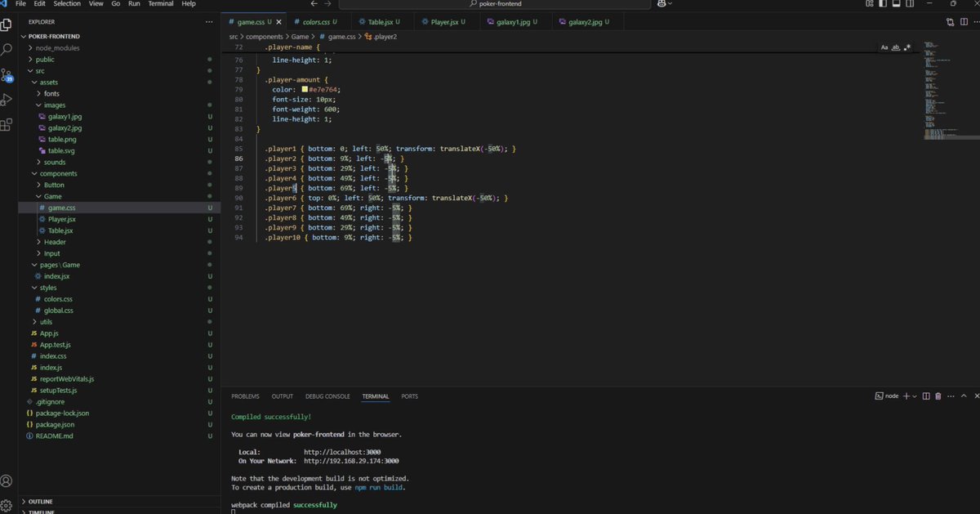The height and width of the screenshot is (514, 980).
Task: Click the Game breadcrumb segment
Action: click(301, 37)
